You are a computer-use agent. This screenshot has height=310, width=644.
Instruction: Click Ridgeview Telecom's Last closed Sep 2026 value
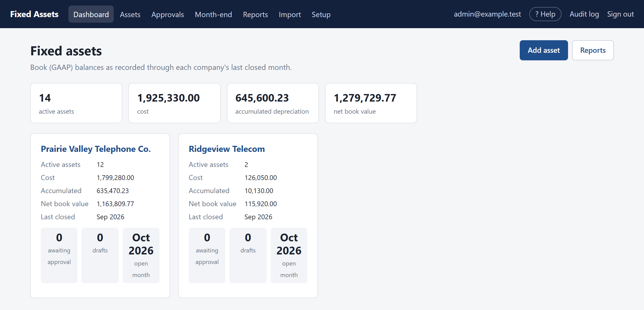(x=258, y=217)
